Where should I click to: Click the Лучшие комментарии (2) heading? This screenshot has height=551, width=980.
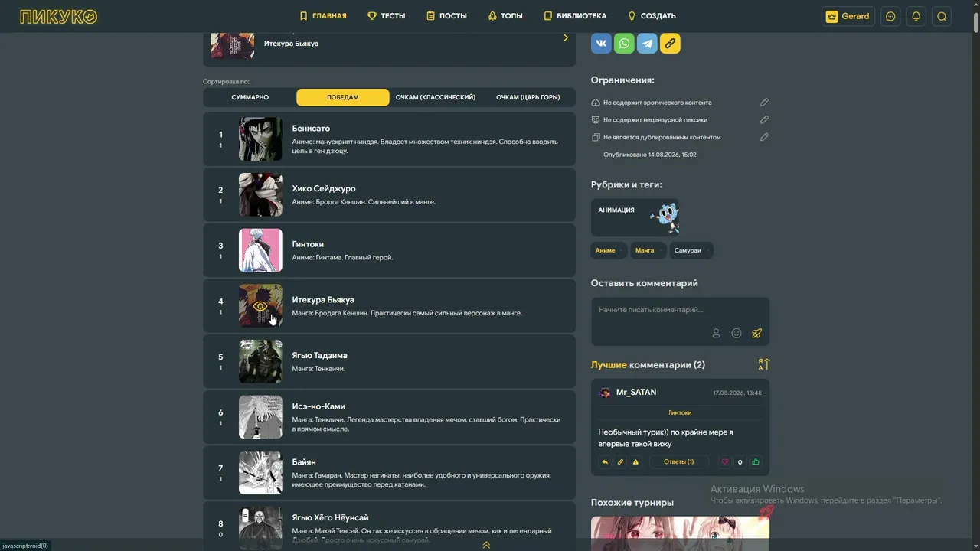(x=648, y=365)
